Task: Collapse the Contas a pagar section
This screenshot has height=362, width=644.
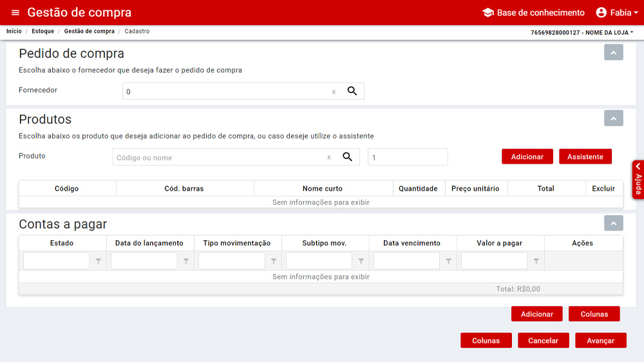Action: pos(613,223)
